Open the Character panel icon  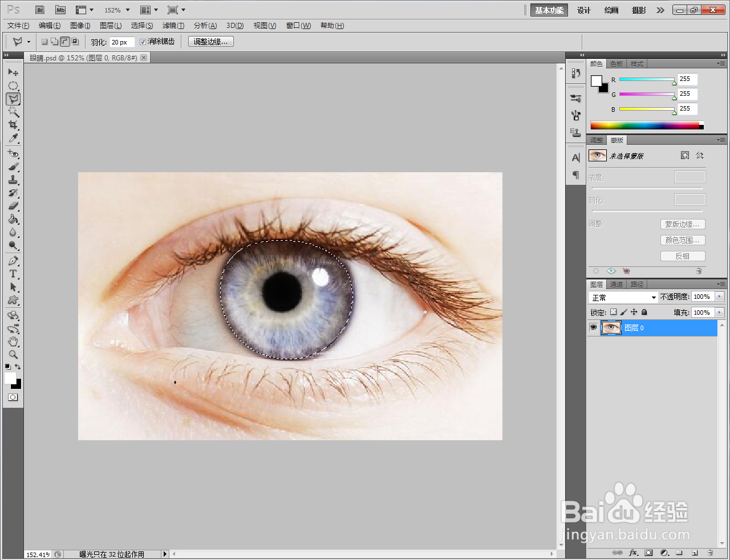576,157
